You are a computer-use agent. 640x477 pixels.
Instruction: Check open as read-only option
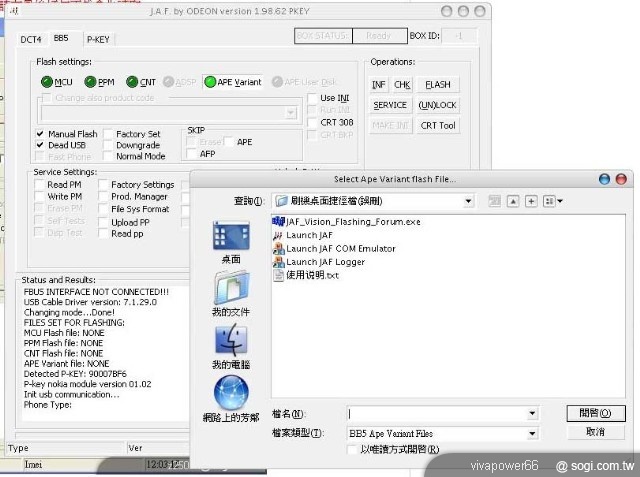pos(351,449)
